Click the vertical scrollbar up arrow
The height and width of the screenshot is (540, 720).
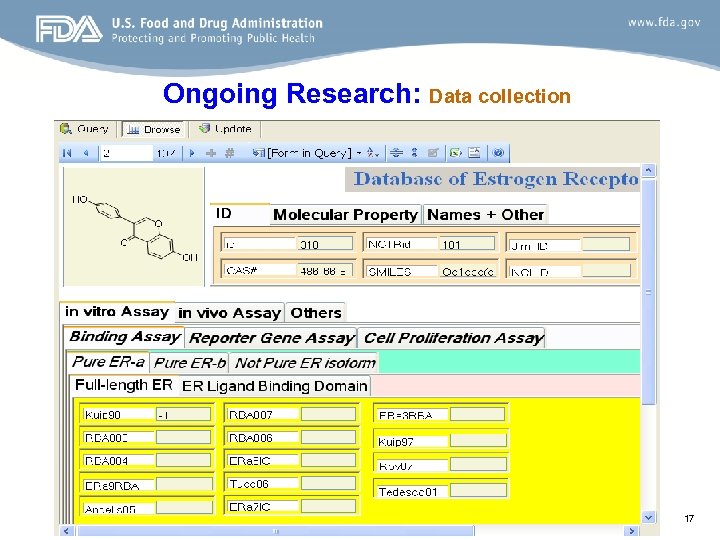point(648,170)
